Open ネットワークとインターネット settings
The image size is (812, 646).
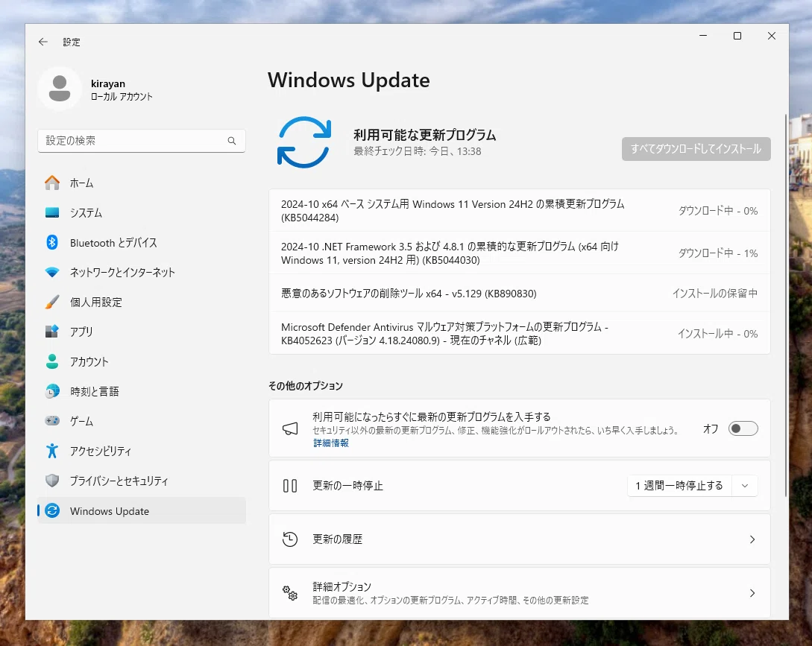[142, 272]
